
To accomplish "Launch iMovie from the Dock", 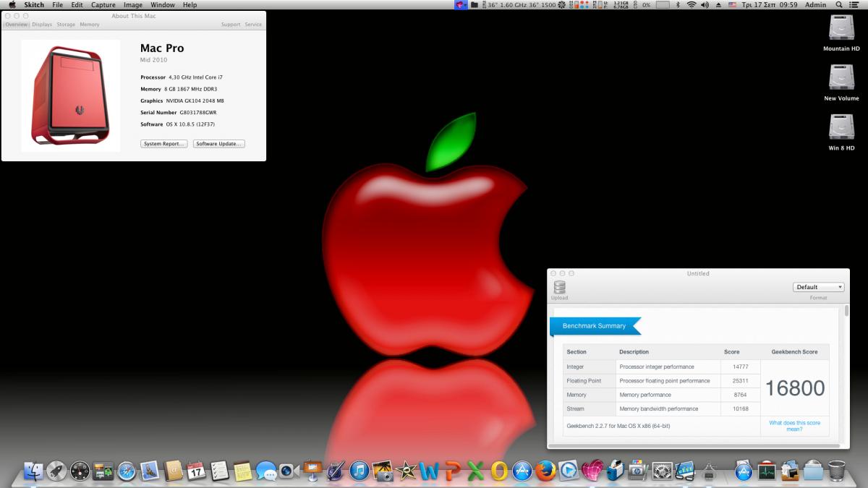I will coord(406,471).
